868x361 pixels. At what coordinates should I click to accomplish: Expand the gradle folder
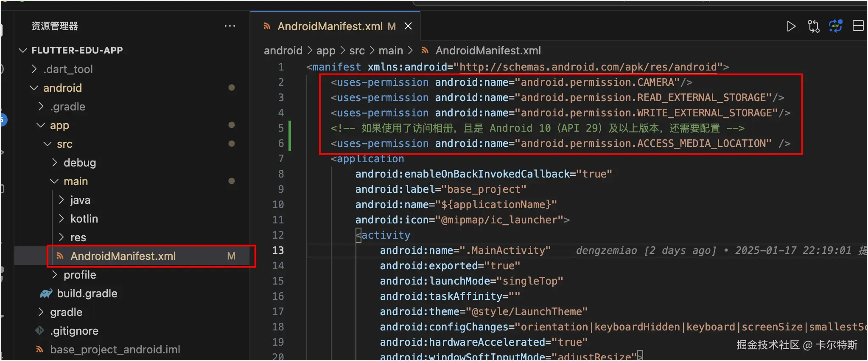click(x=41, y=312)
